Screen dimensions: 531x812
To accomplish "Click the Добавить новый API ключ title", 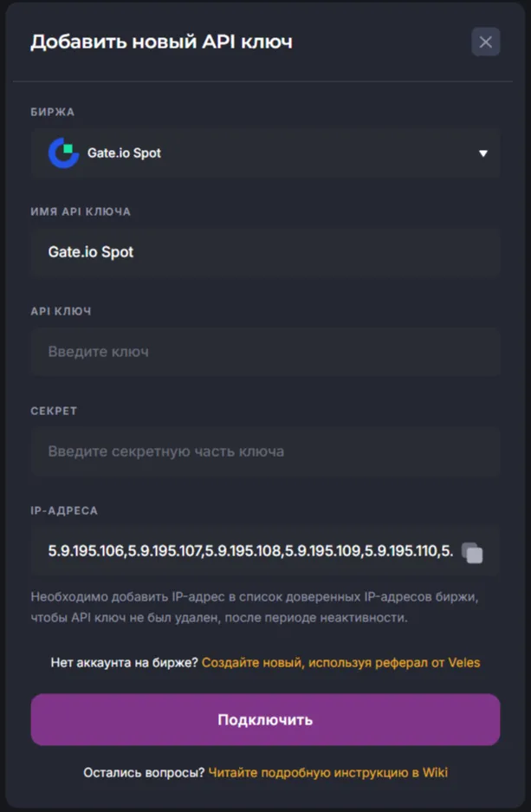I will point(163,40).
